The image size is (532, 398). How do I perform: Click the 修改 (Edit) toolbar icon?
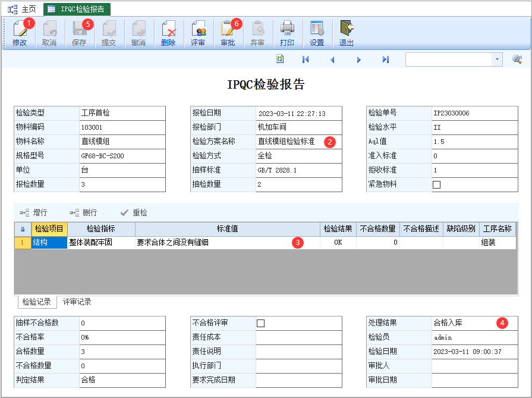click(20, 33)
